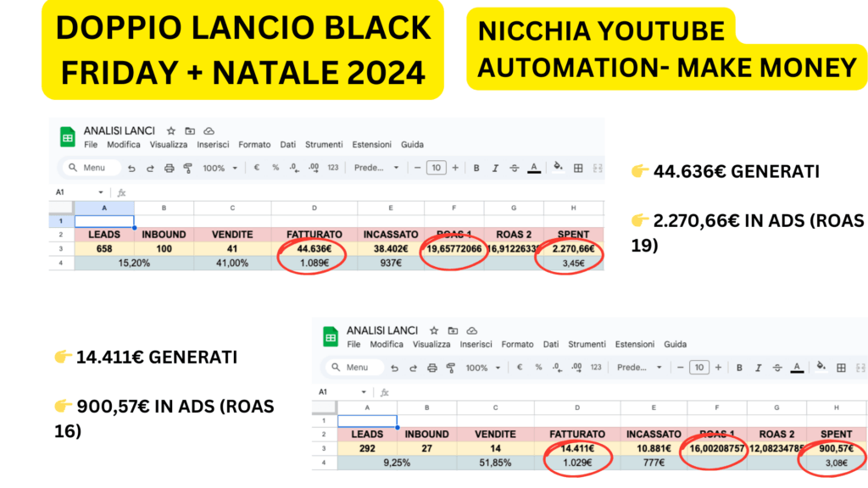
Task: Toggle strikethrough in the upper toolbar
Action: (x=515, y=169)
